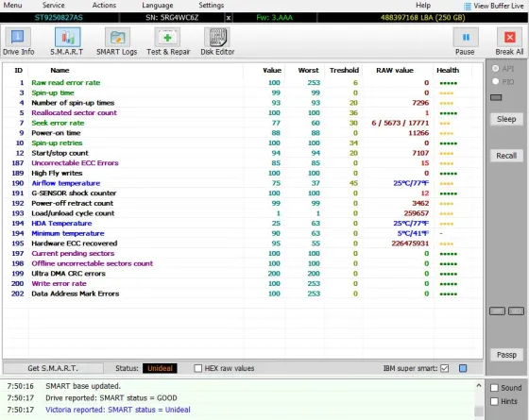Screen dimensions: 529x420
Task: Click the Health column header
Action: [x=448, y=70]
